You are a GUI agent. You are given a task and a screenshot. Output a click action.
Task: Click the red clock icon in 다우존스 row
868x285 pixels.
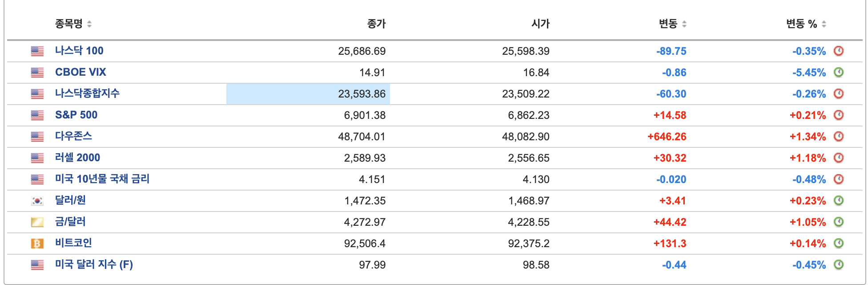click(838, 136)
